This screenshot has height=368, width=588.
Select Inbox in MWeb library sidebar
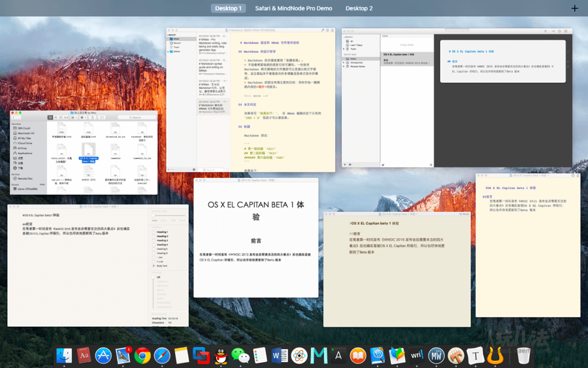(182, 39)
